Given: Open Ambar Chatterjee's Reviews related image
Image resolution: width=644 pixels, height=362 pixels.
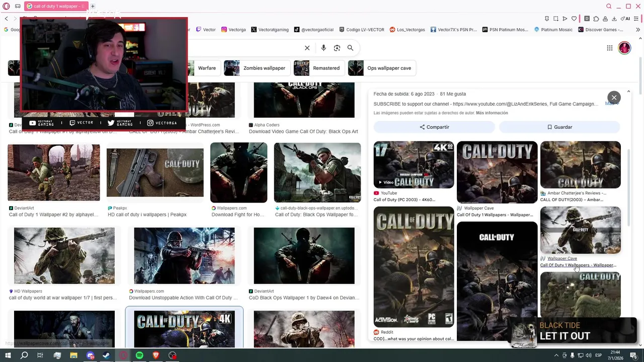Looking at the screenshot, I should [x=580, y=164].
